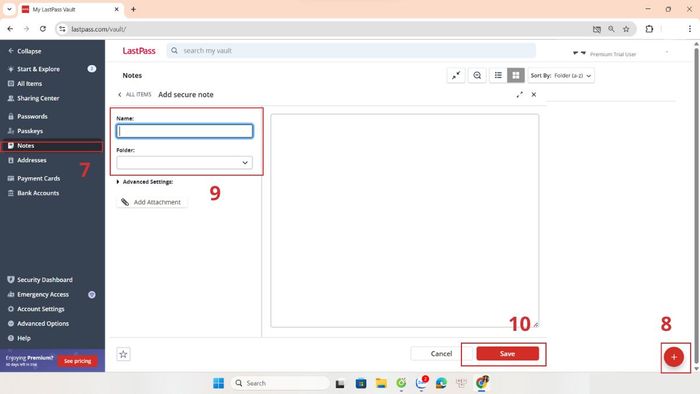
Task: Focus the search my vault field
Action: coord(351,51)
